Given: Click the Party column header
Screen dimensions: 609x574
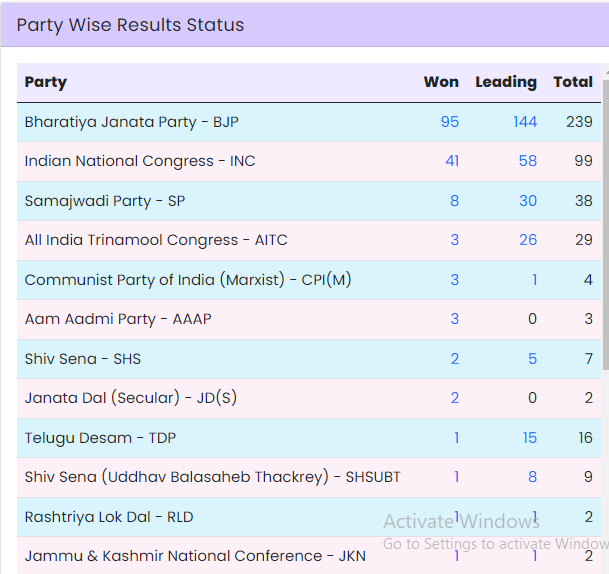Looking at the screenshot, I should coord(46,82).
